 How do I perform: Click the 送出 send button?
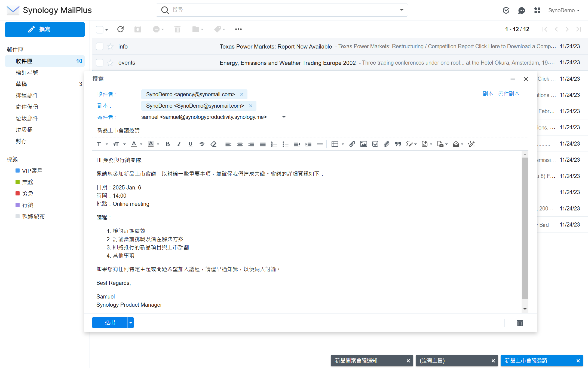coord(110,322)
